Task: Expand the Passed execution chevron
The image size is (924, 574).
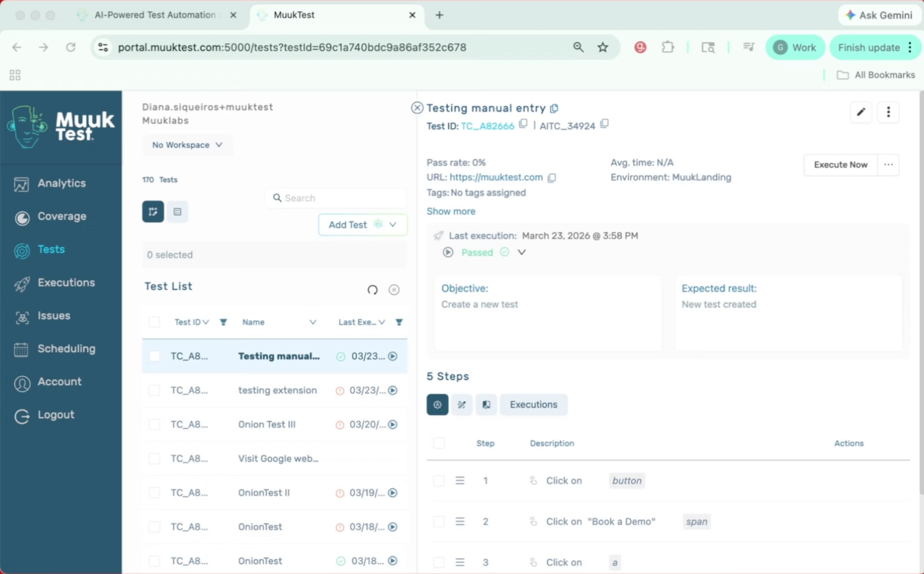Action: click(522, 252)
